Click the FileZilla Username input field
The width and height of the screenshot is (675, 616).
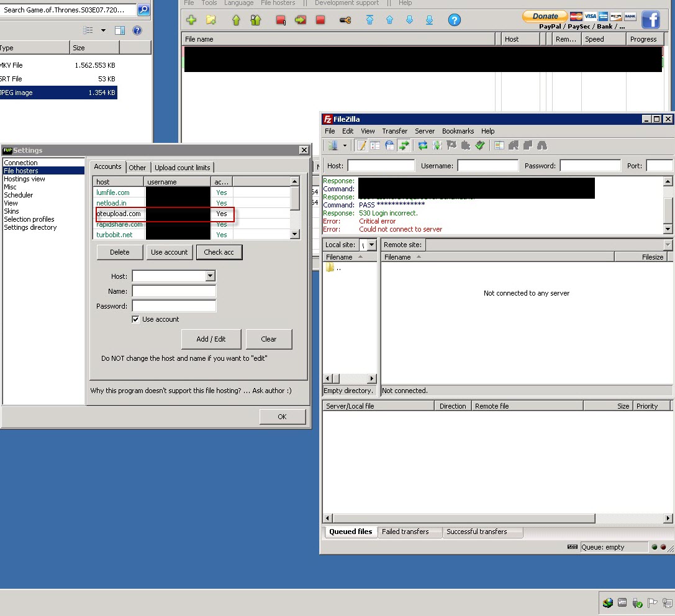[x=487, y=166]
